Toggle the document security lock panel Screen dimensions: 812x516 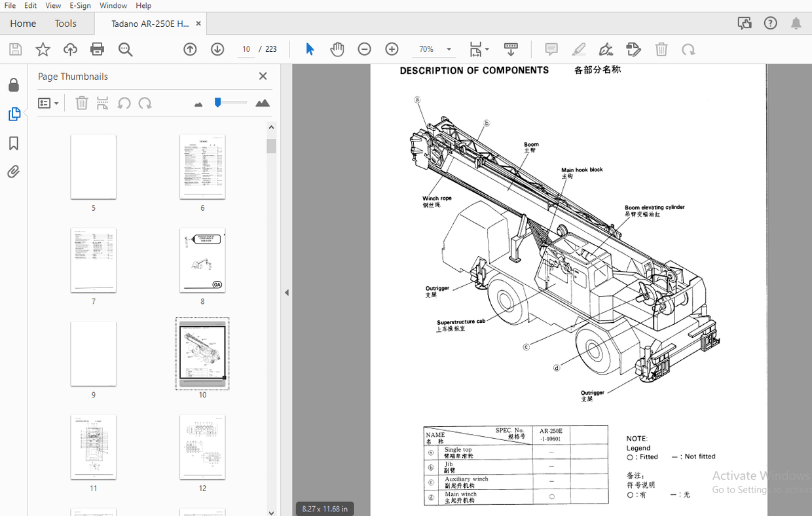[x=14, y=84]
